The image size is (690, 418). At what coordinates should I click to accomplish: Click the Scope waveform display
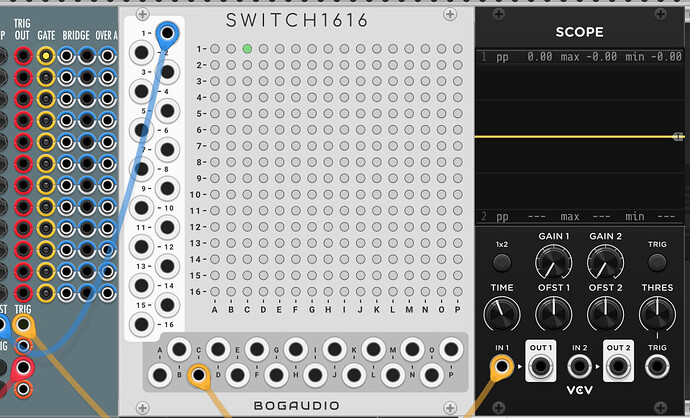pos(580,135)
